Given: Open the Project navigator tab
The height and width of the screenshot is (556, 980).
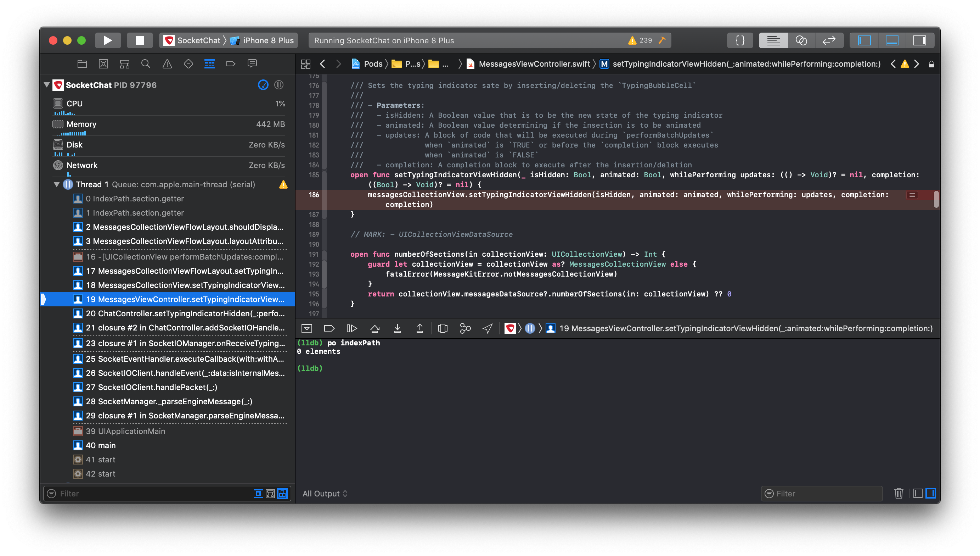Looking at the screenshot, I should (82, 64).
